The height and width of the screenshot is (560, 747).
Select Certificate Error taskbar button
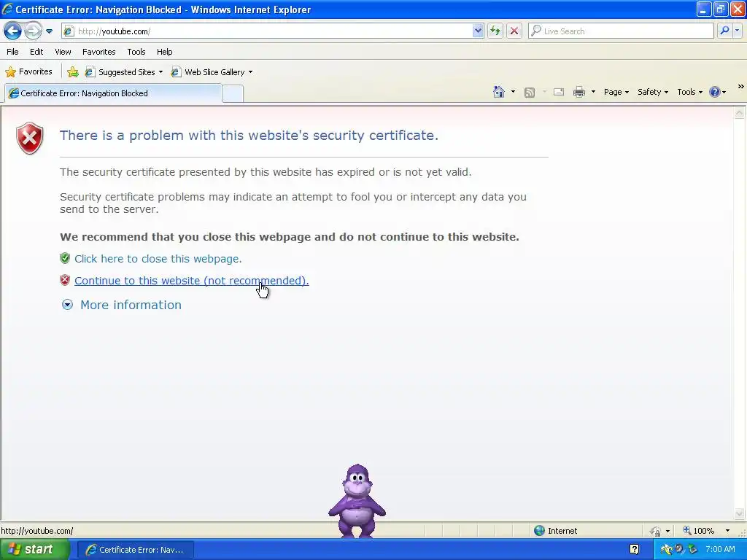135,550
